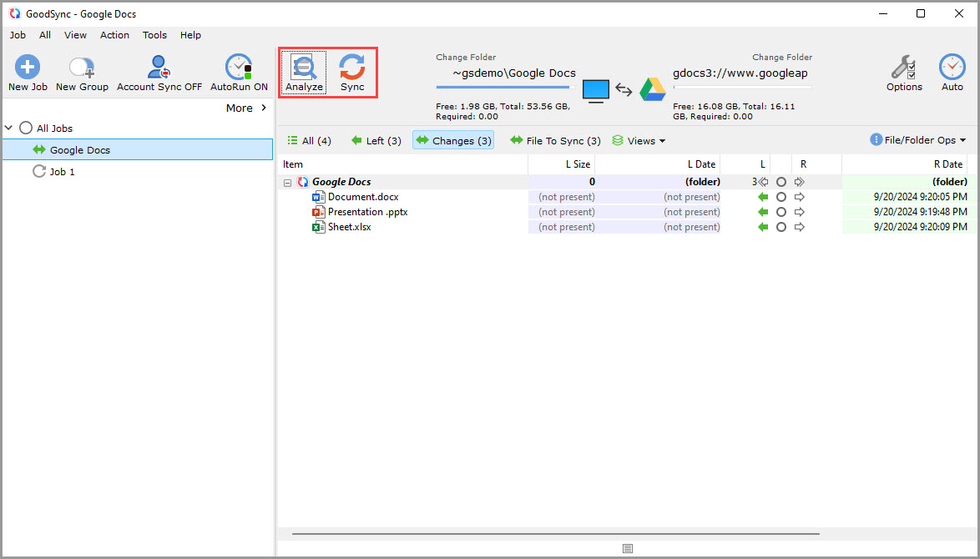Select do-nothing circle for Document.docx

tap(781, 197)
